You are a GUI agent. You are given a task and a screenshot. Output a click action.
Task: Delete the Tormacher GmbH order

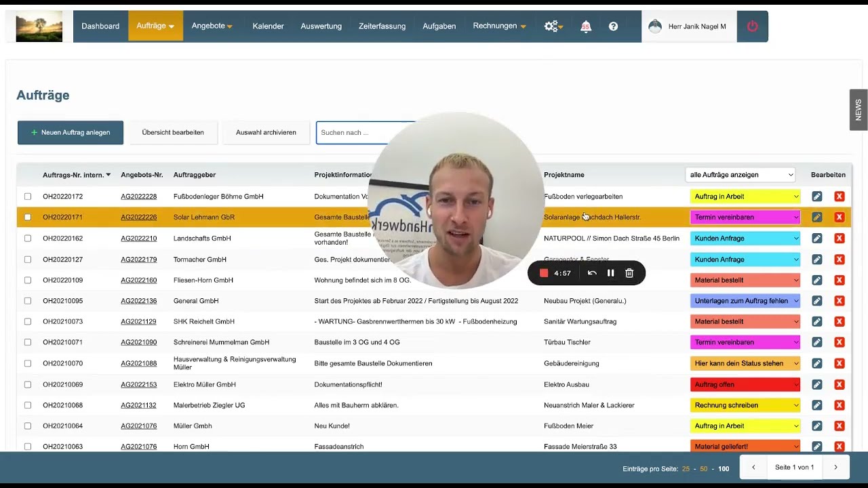point(840,260)
